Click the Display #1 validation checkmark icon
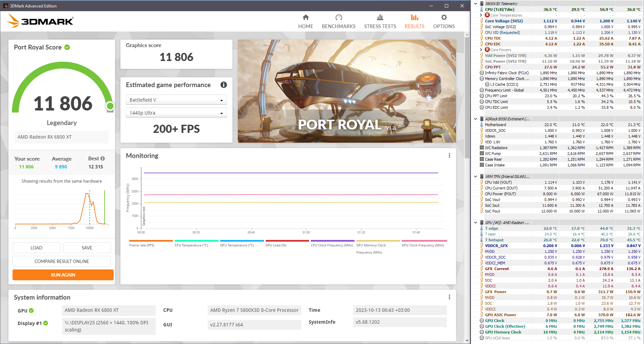 pos(45,323)
